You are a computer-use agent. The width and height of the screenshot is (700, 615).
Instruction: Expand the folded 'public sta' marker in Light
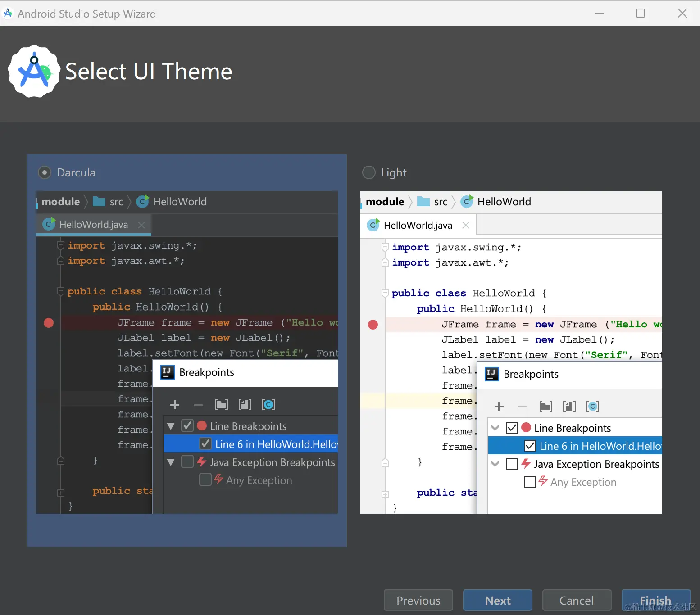[385, 494]
